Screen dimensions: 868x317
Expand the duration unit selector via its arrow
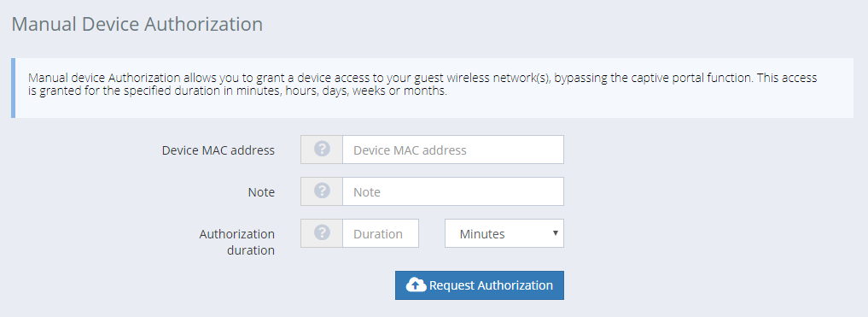[556, 233]
